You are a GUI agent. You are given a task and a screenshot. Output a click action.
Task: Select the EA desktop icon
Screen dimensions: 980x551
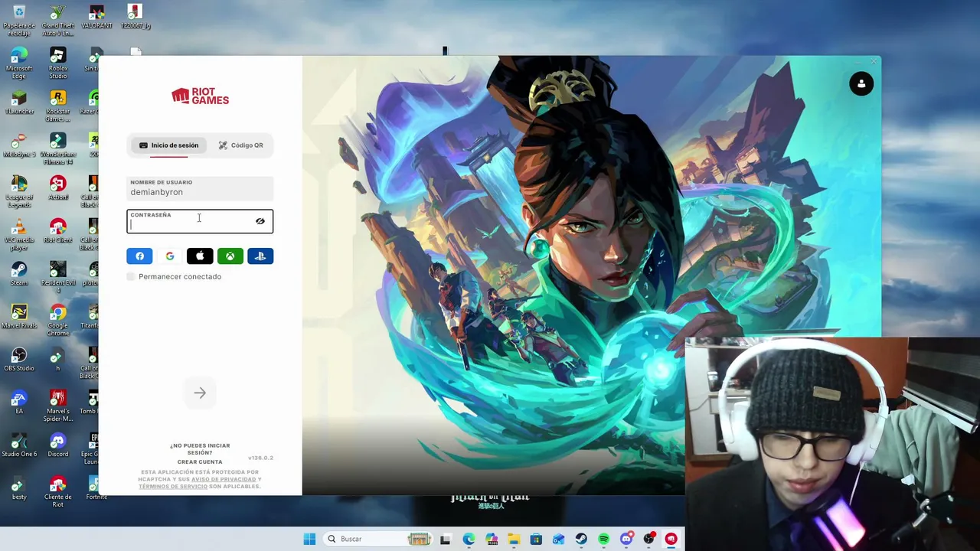pos(19,403)
